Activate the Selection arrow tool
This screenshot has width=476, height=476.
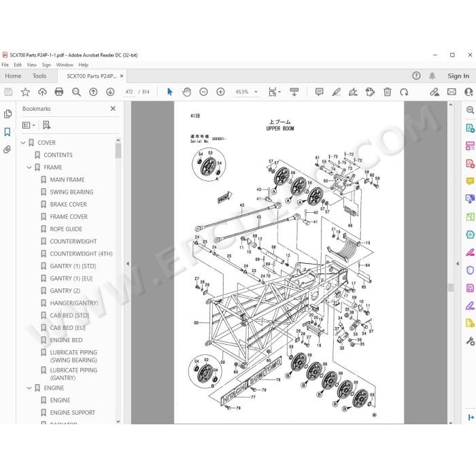170,92
